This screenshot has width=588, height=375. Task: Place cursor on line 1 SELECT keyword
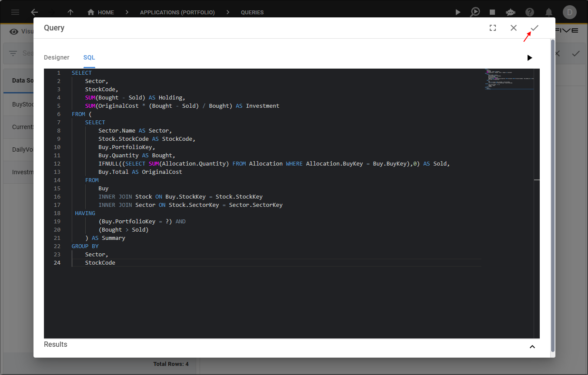point(82,73)
